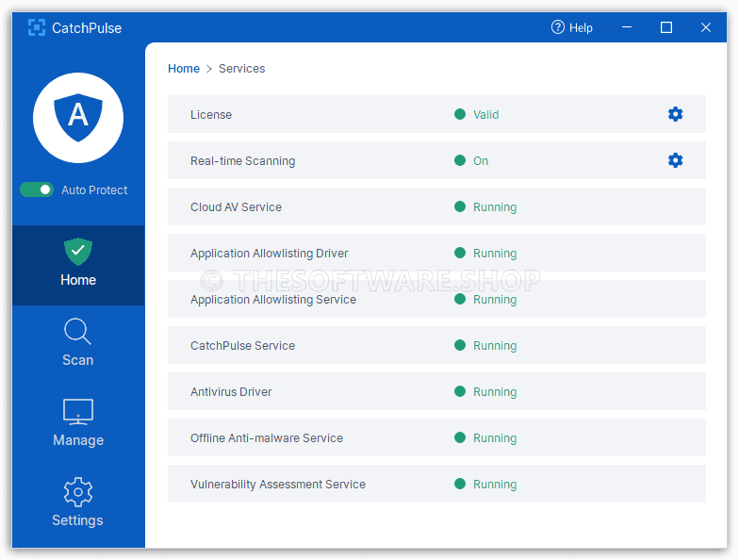Open the Scan magnifier icon
The image size is (739, 560).
coord(77,332)
